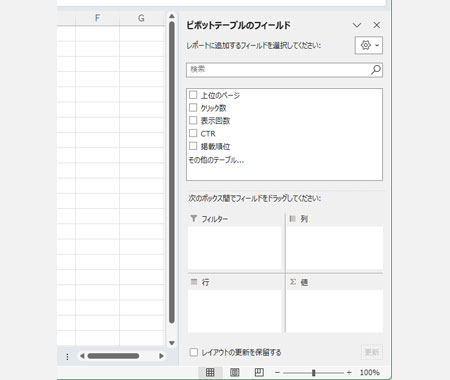Click the zoom in plus icon
The image size is (450, 380).
click(x=349, y=372)
